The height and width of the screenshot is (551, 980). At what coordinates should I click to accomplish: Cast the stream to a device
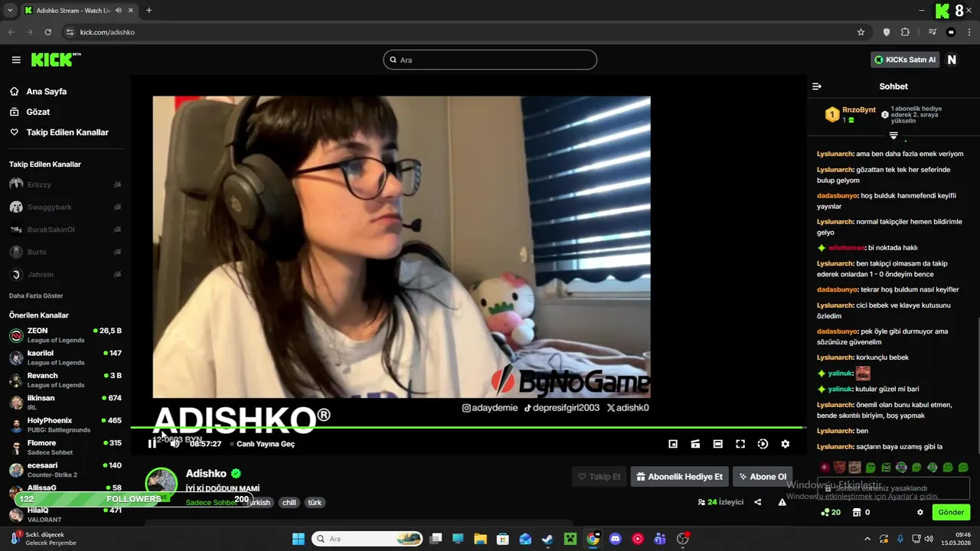[x=695, y=444]
